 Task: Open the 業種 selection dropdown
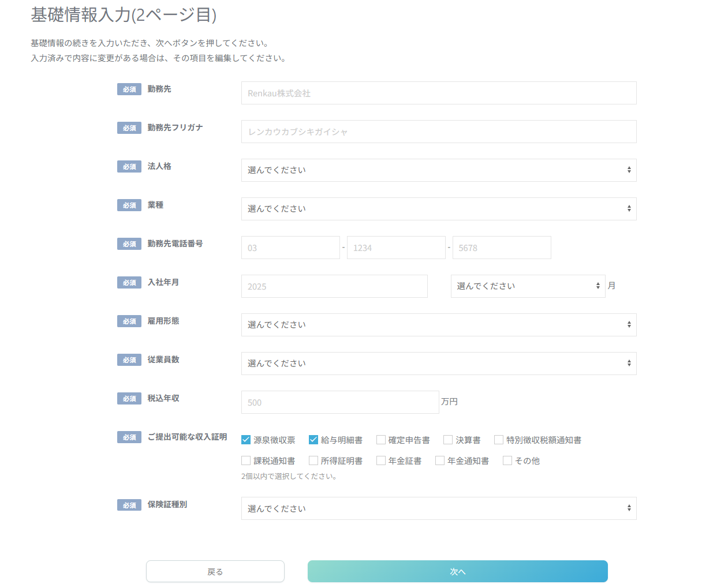tap(439, 209)
